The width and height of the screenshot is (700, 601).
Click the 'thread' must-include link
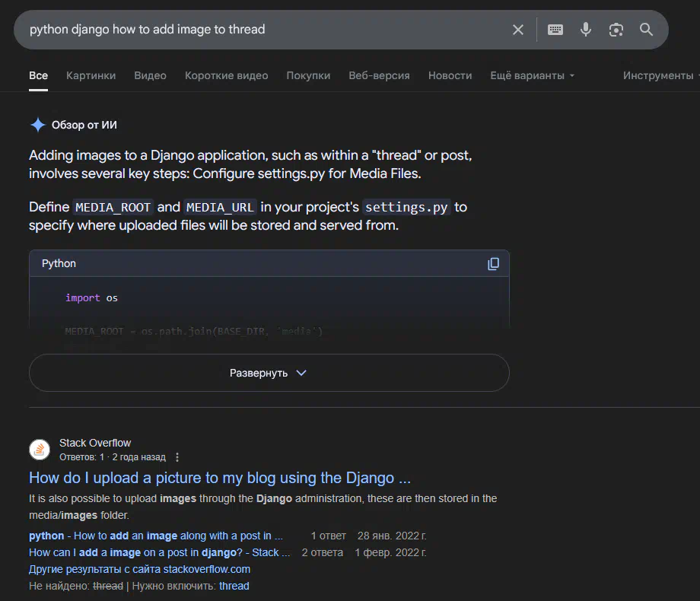(234, 586)
